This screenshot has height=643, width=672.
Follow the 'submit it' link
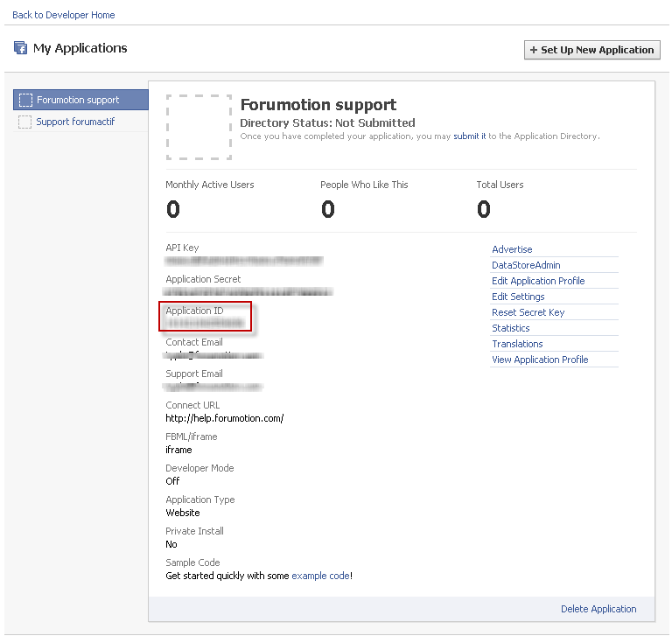[x=469, y=136]
